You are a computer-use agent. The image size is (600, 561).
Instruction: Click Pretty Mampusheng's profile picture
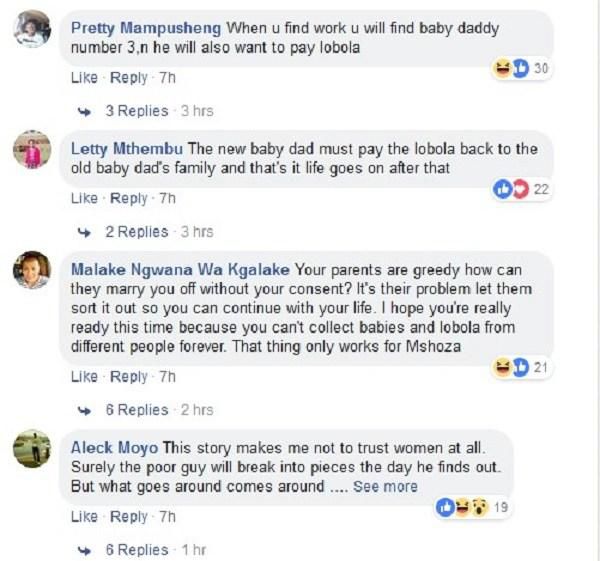coord(32,30)
